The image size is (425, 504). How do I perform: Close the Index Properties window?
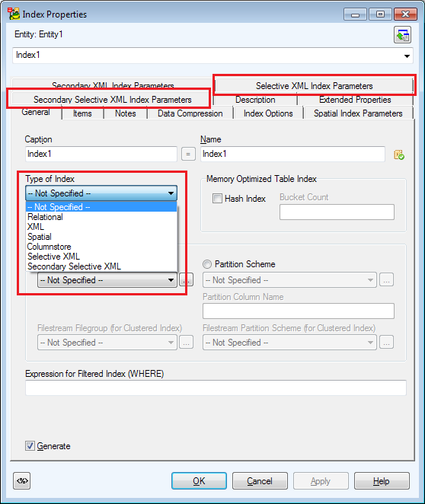pos(405,14)
